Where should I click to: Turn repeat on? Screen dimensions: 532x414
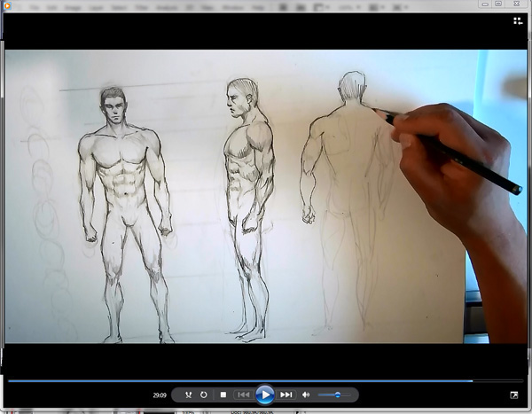[204, 394]
